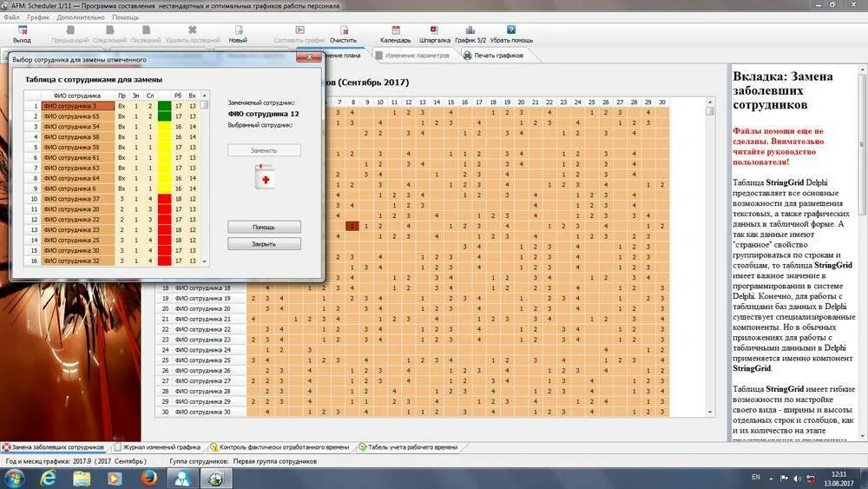Launch Firefox from taskbar
The height and width of the screenshot is (489, 868).
pyautogui.click(x=148, y=478)
